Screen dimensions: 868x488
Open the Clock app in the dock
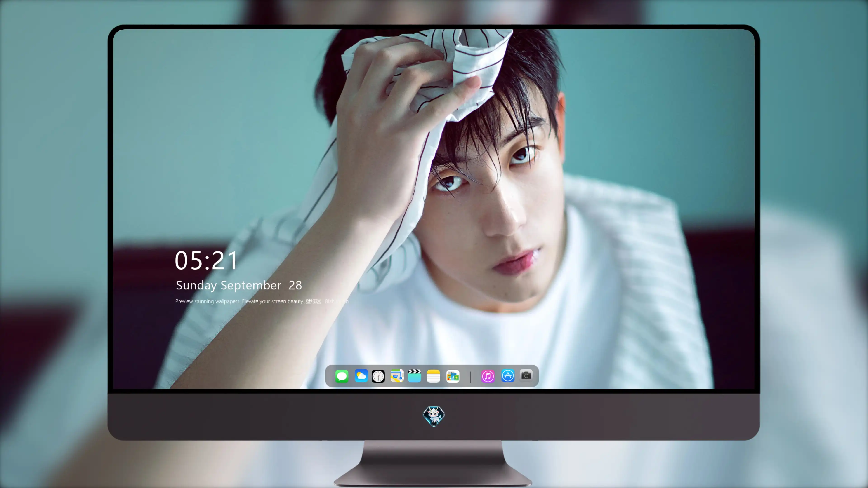(378, 376)
